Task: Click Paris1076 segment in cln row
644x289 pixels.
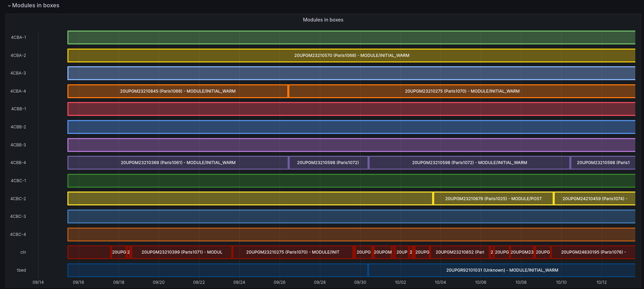Action: (593, 252)
